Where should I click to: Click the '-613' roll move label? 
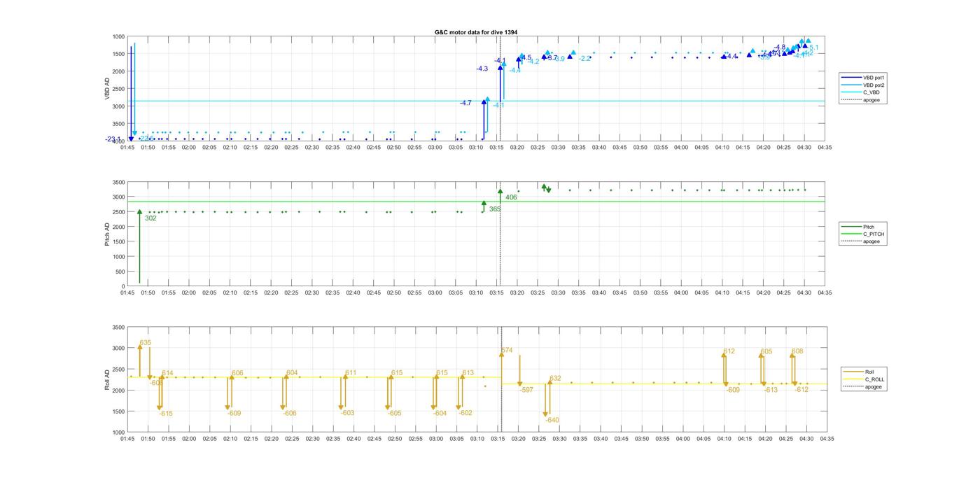[x=771, y=391]
